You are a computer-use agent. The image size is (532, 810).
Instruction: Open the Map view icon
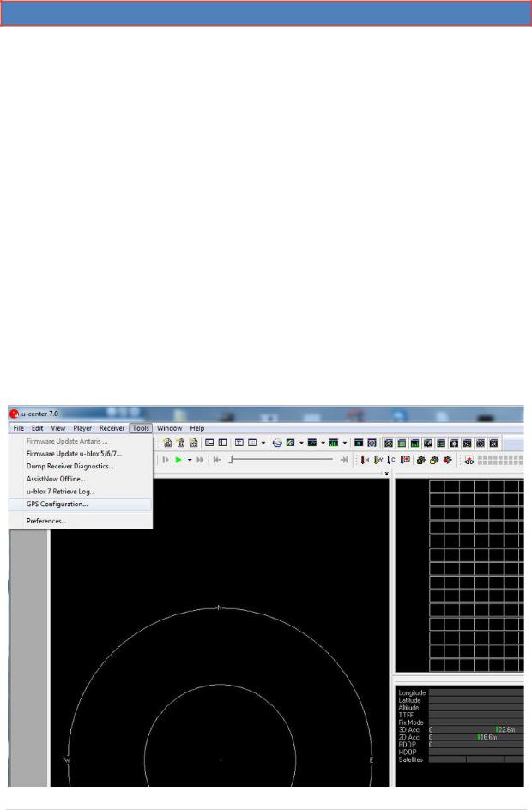[x=290, y=444]
